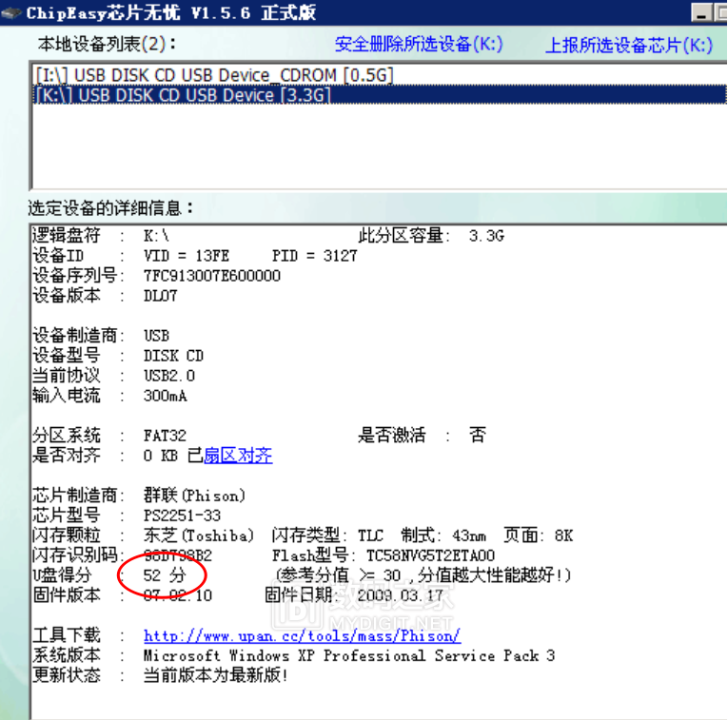Click the TC58NVG5T2ETA00 flash model
The height and width of the screenshot is (720, 728).
pos(430,555)
